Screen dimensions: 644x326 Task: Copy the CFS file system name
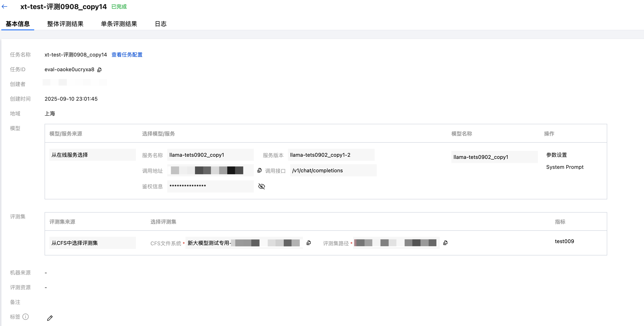pyautogui.click(x=309, y=243)
